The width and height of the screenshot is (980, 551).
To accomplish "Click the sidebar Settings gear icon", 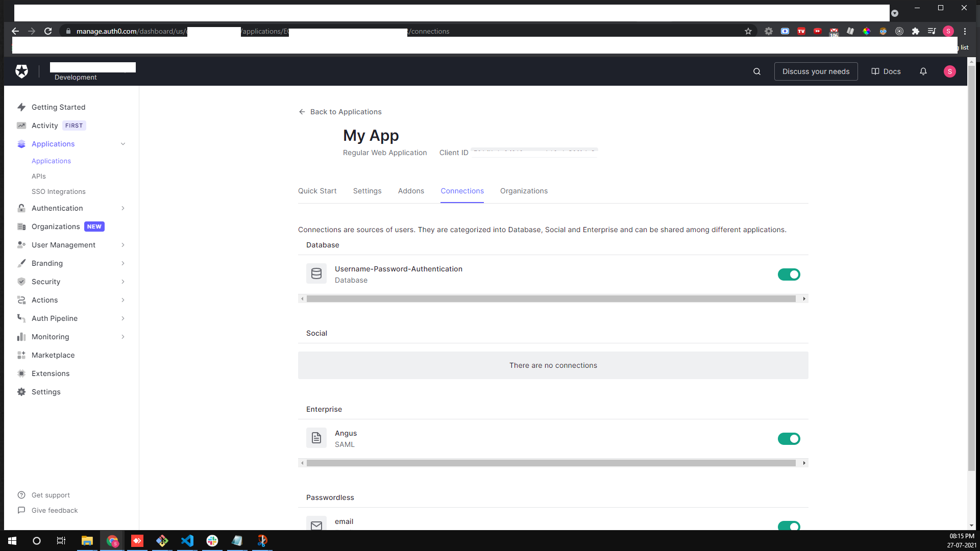I will coord(21,392).
